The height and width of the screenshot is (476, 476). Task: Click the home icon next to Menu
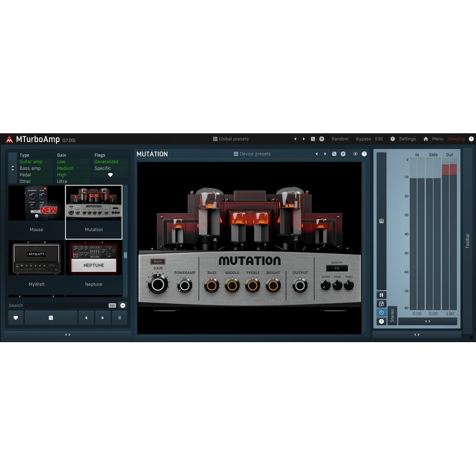point(426,137)
